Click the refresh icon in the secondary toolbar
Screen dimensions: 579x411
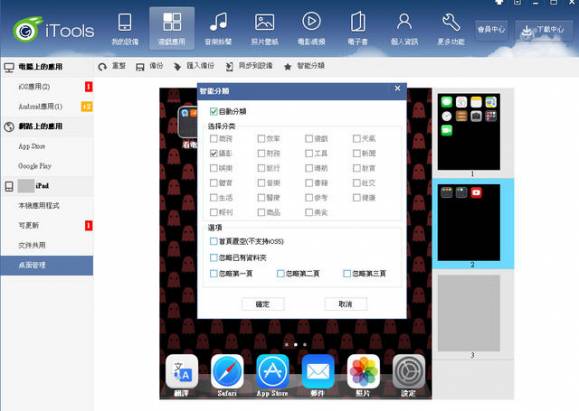pos(102,67)
